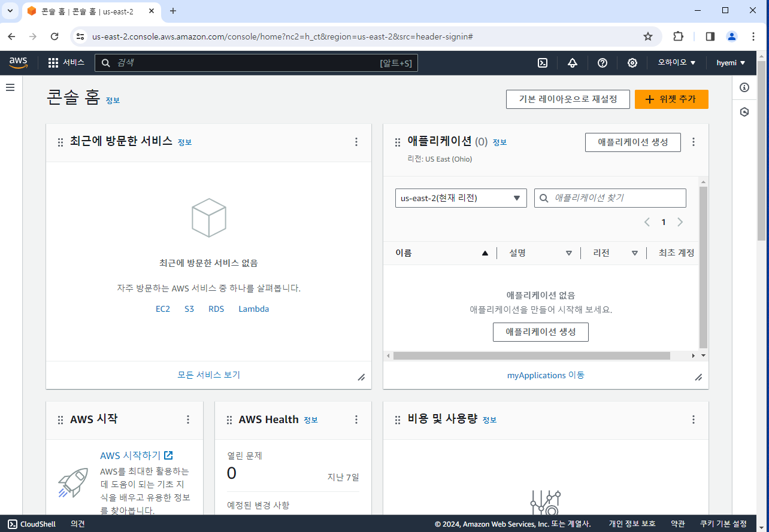This screenshot has width=769, height=532.
Task: Open the hexagon icon on right sidebar
Action: pyautogui.click(x=744, y=112)
